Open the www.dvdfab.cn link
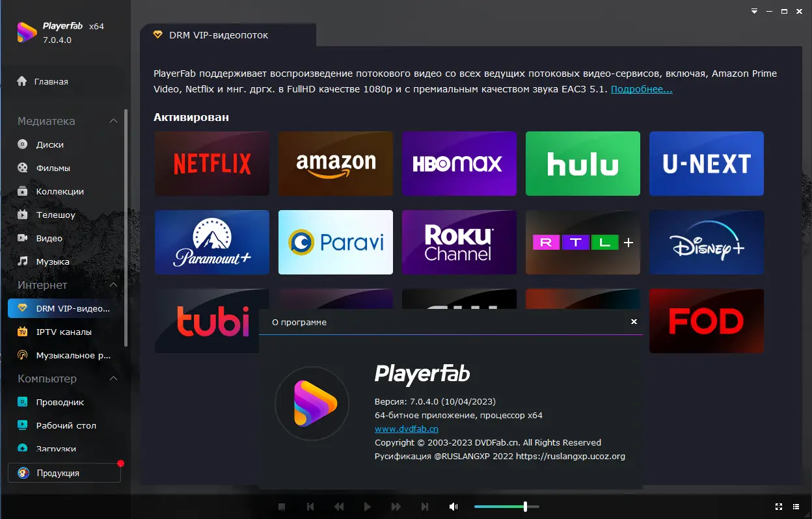The height and width of the screenshot is (519, 812). (407, 429)
